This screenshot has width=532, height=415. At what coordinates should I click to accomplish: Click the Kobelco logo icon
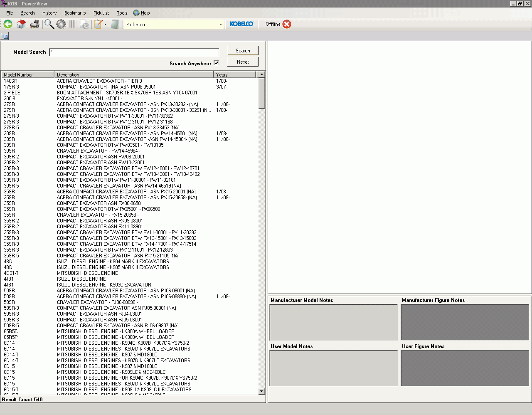click(x=241, y=24)
